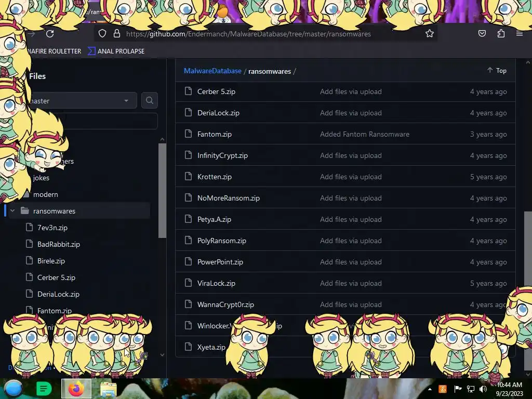Select Cerber 5.zip in the sidebar tree
532x399 pixels.
56,277
